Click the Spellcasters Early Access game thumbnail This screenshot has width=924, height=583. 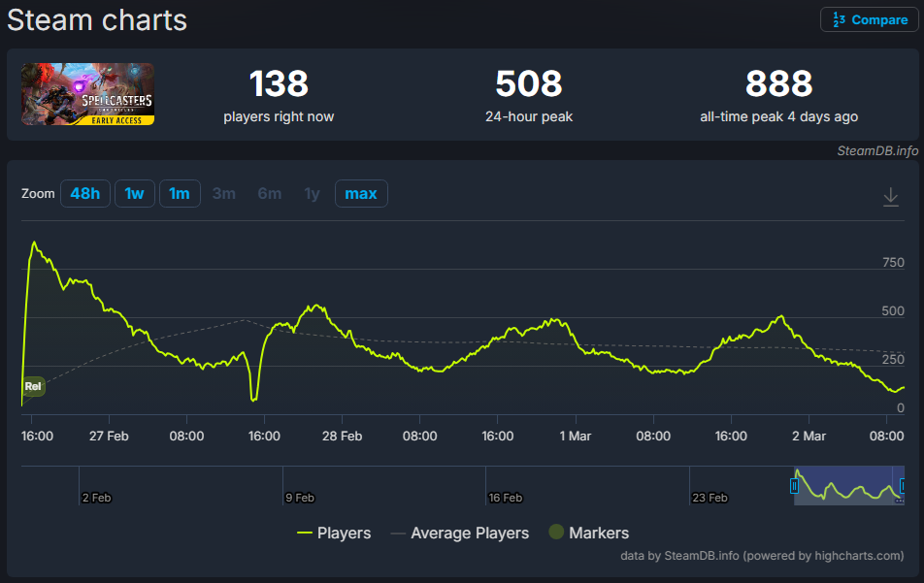pyautogui.click(x=87, y=94)
